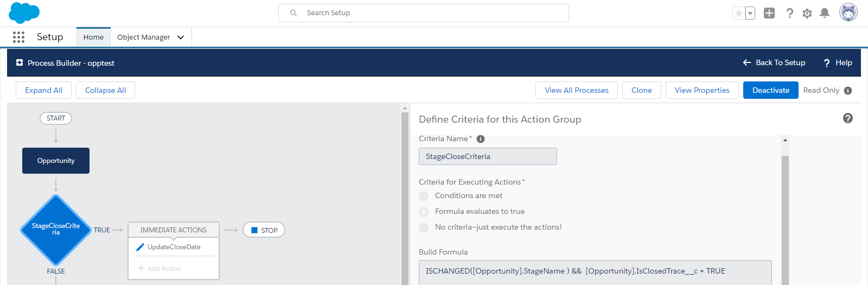868x285 pixels.
Task: Click the pencil icon beside UpdateCloseDate
Action: [140, 247]
